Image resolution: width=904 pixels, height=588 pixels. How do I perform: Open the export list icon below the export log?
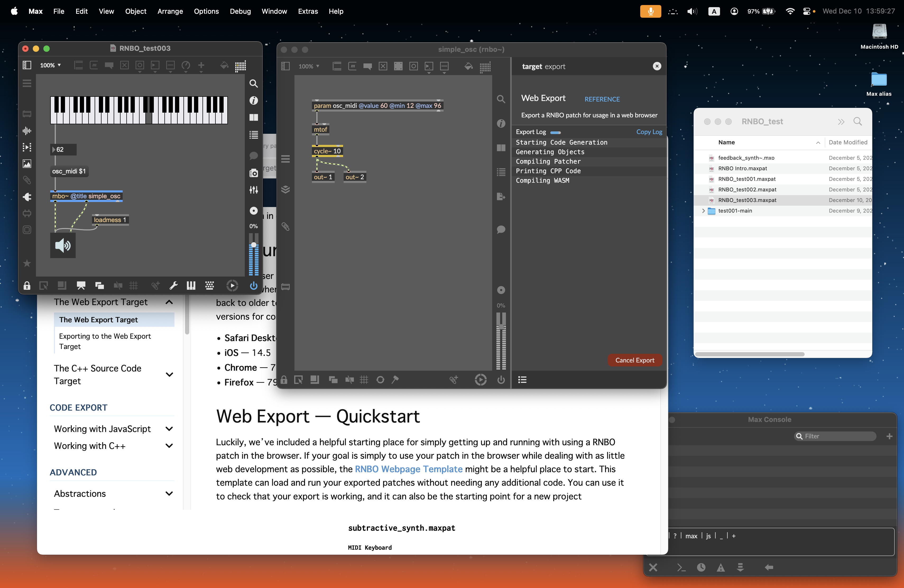click(x=522, y=379)
